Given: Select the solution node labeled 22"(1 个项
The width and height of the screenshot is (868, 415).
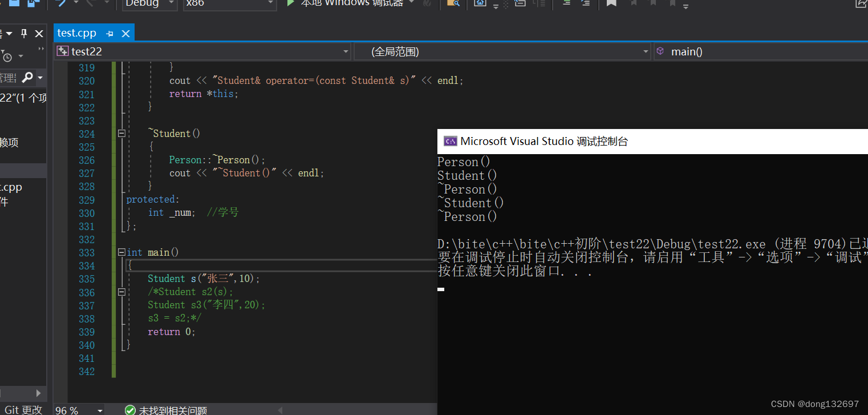Looking at the screenshot, I should [23, 98].
